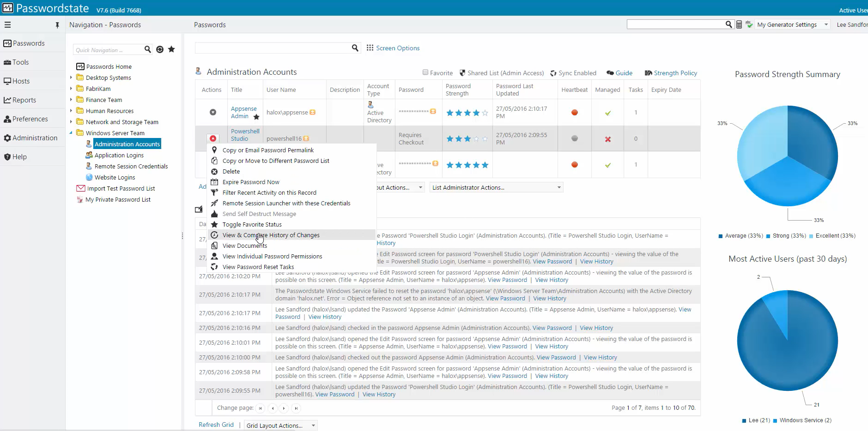Screen dimensions: 868x431
Task: Open the Guide link
Action: pyautogui.click(x=624, y=73)
